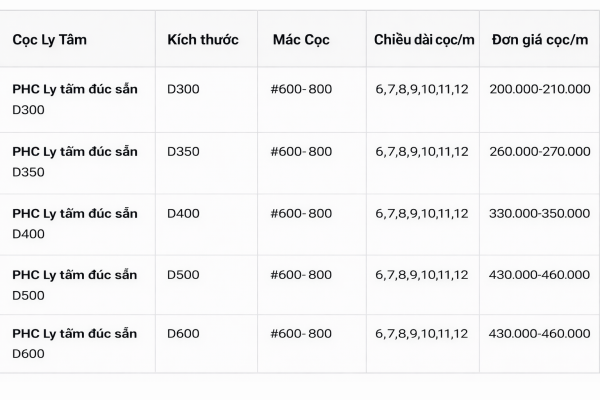Click the 'Đơn giá cọc/m' header

click(x=540, y=40)
